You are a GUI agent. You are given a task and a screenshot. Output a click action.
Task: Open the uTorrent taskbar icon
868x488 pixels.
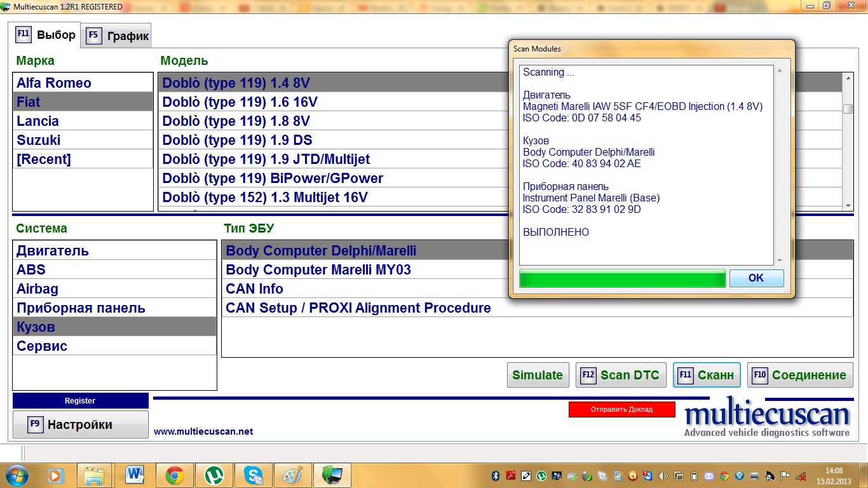[x=214, y=475]
